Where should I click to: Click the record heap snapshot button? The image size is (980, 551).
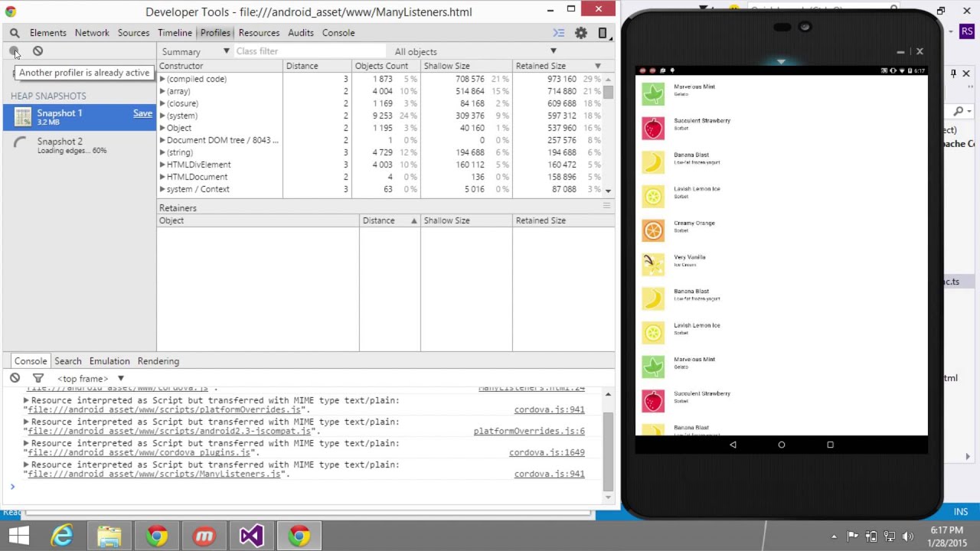click(x=14, y=51)
